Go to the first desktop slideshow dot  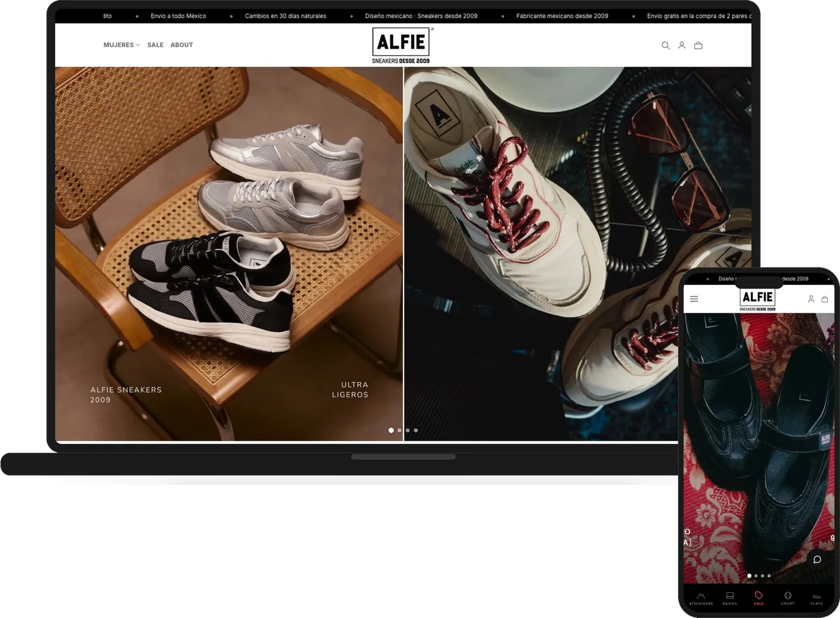(x=391, y=430)
